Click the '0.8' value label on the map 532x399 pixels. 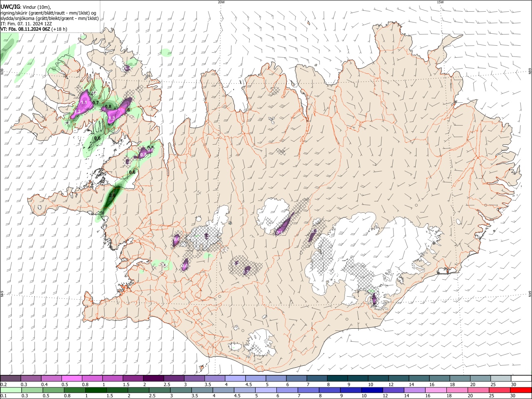tap(108, 106)
